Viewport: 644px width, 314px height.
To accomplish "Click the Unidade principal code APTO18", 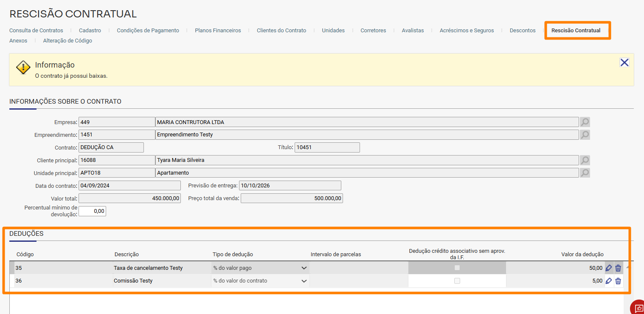I will (x=117, y=173).
